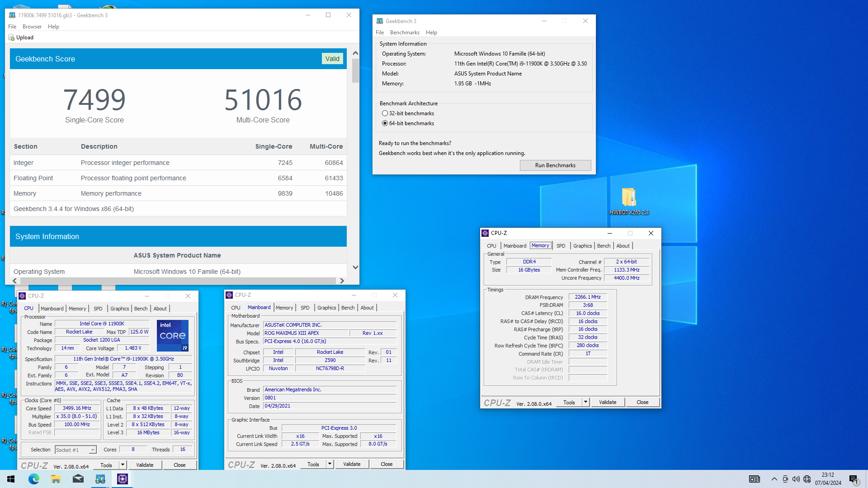Click Validate in CPU-Z CPU window
Viewport: 868px width, 488px height.
145,465
